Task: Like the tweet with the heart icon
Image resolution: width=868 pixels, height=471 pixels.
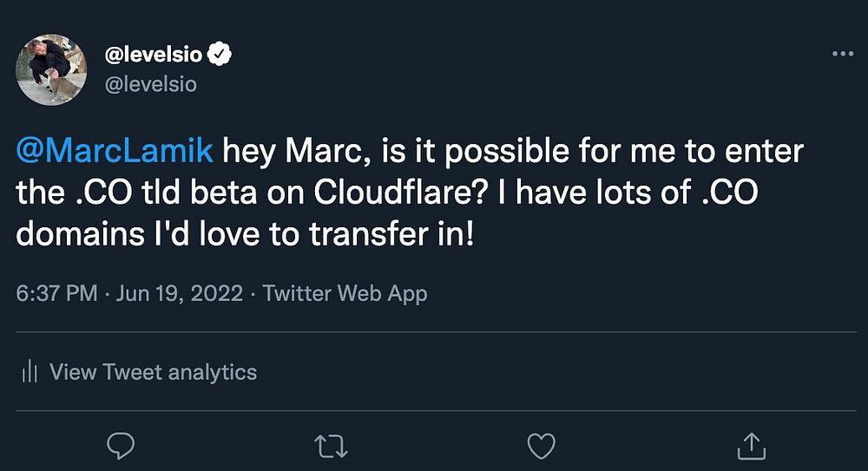Action: 542,446
